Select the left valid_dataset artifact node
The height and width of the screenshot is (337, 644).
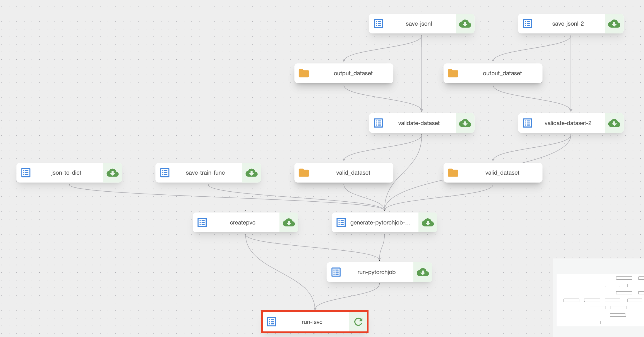(x=353, y=173)
